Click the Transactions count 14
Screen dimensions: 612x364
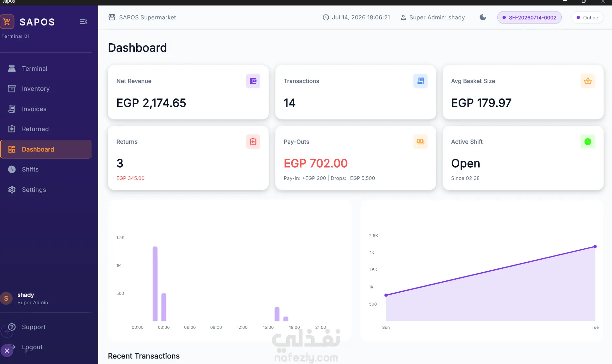pyautogui.click(x=289, y=103)
